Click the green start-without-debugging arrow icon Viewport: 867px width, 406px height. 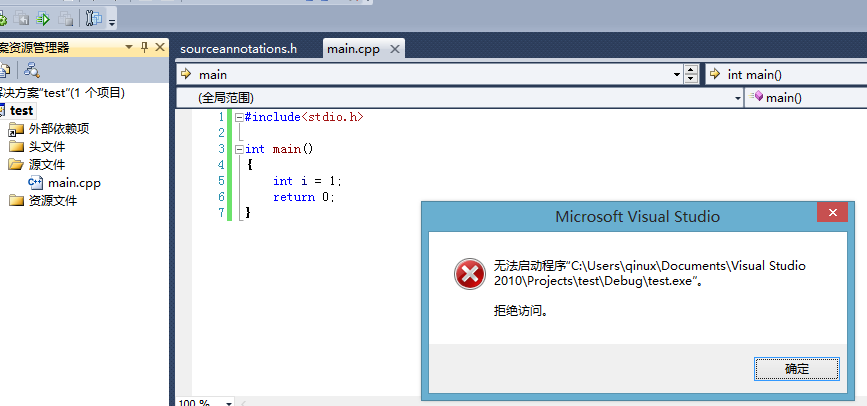tap(43, 19)
